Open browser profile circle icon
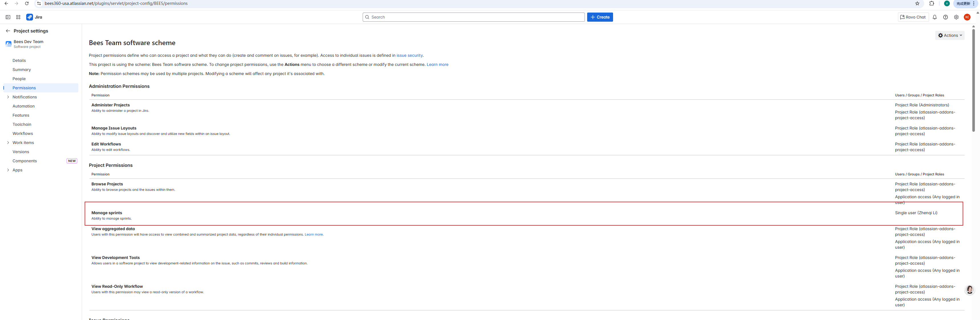Image resolution: width=980 pixels, height=320 pixels. pyautogui.click(x=947, y=3)
